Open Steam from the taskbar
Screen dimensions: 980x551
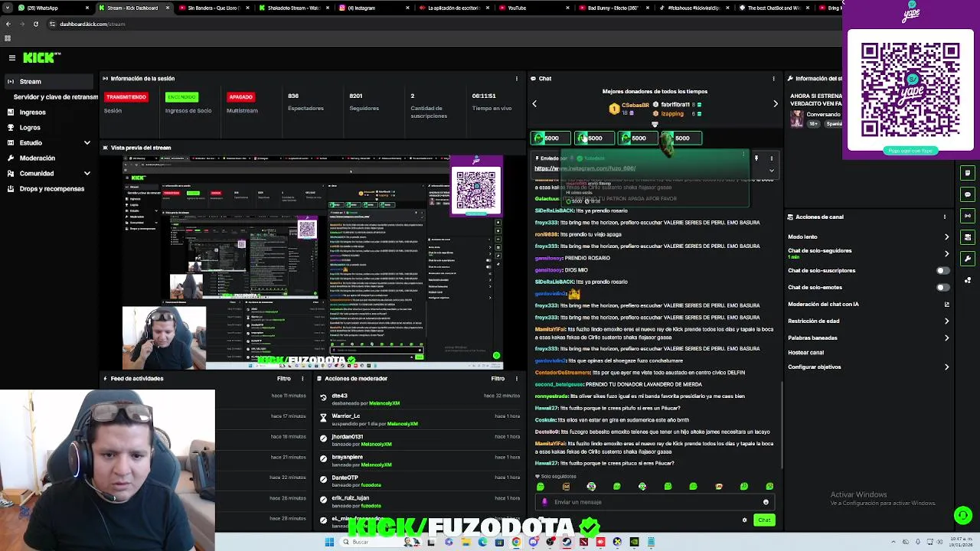(x=567, y=542)
